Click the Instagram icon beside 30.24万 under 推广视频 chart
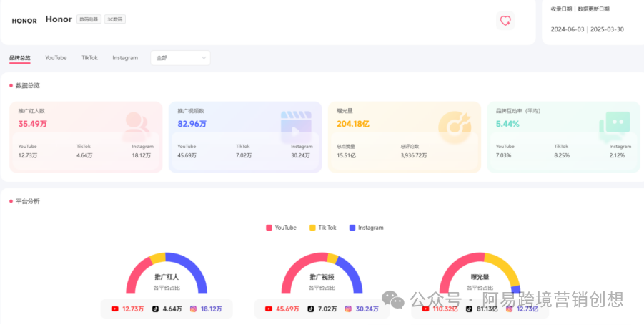 point(348,309)
